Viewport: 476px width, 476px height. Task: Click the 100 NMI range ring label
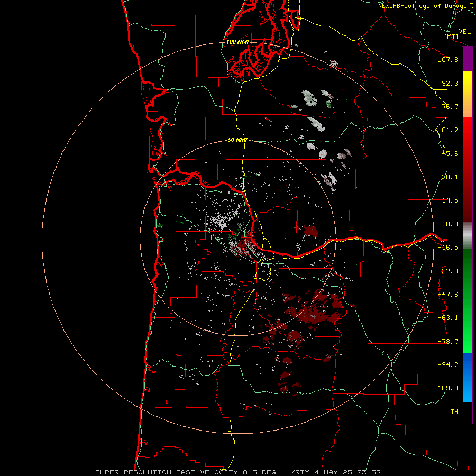237,42
